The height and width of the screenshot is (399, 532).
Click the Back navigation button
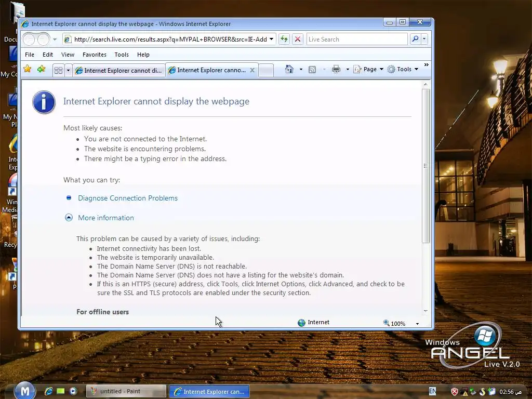pyautogui.click(x=29, y=39)
